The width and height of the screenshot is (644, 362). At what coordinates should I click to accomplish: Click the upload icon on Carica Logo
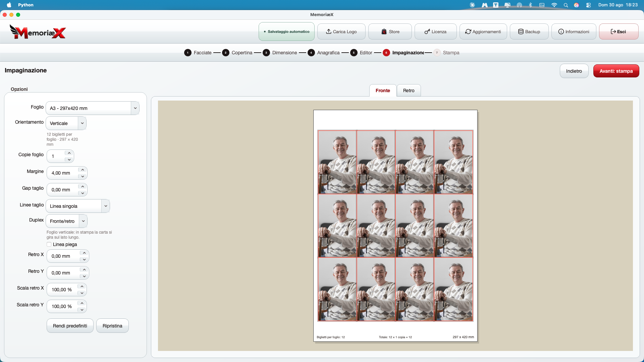329,32
